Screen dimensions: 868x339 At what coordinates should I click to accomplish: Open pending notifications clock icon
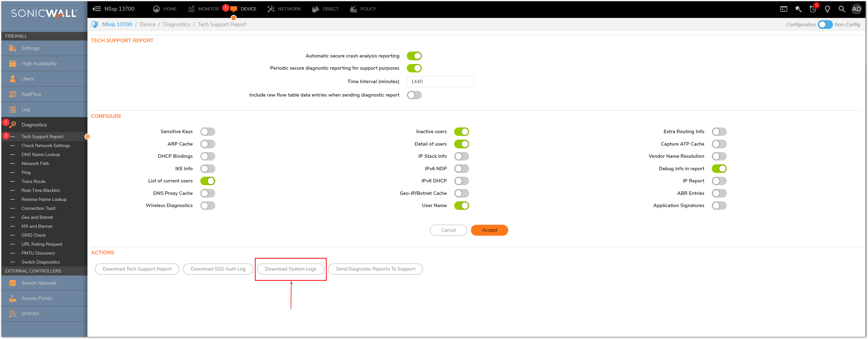[812, 9]
